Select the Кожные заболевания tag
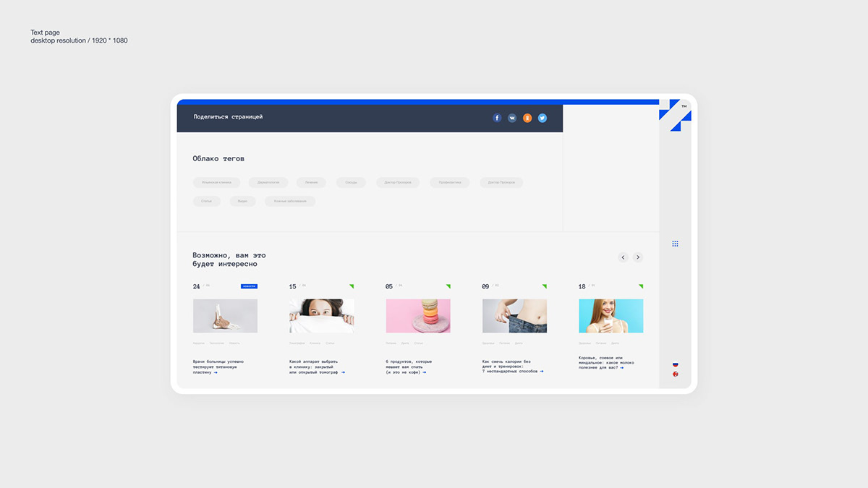 point(290,201)
